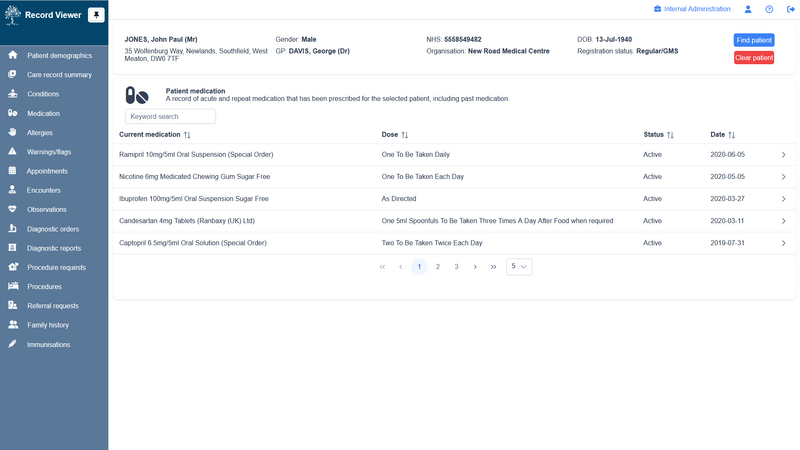Go to Referral requests section
Screen dimensions: 800x450
tap(53, 306)
